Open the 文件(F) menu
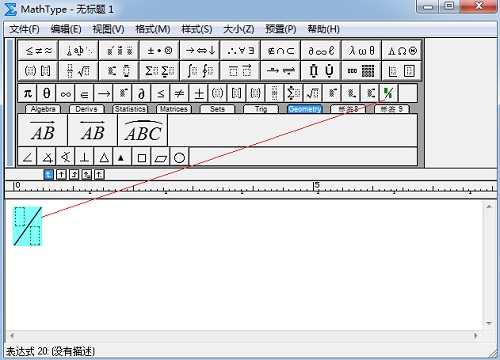Viewport: 500px width, 360px height. coord(24,29)
